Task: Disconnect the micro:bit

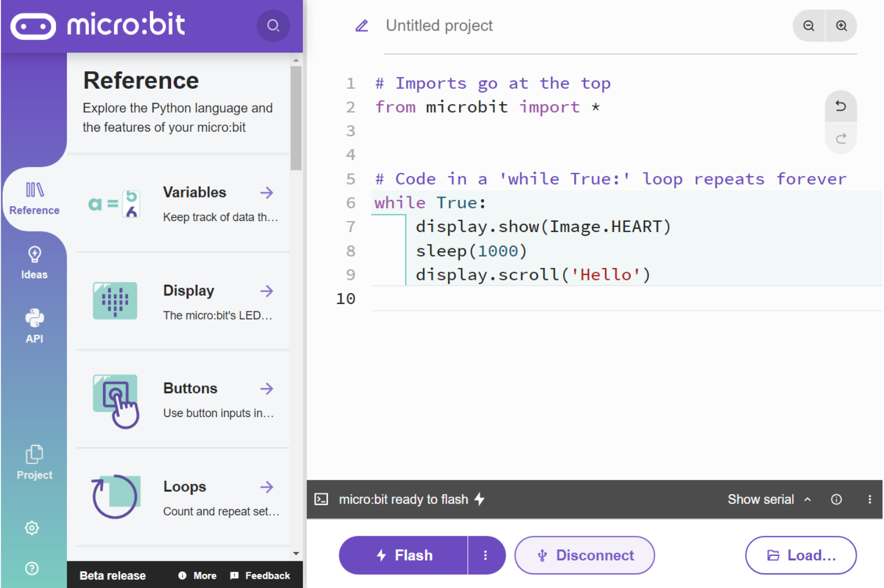Action: point(584,555)
